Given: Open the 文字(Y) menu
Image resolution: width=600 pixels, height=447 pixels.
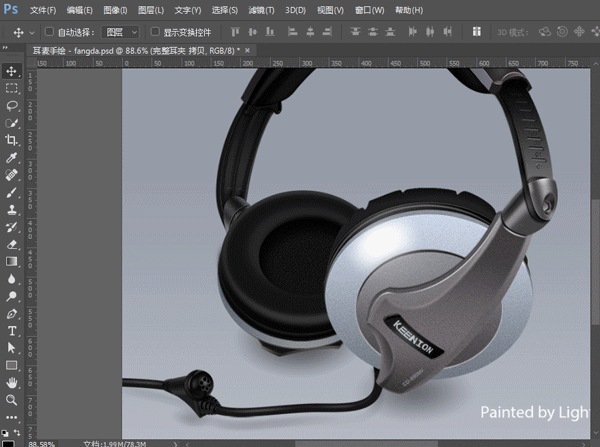Looking at the screenshot, I should pyautogui.click(x=188, y=10).
